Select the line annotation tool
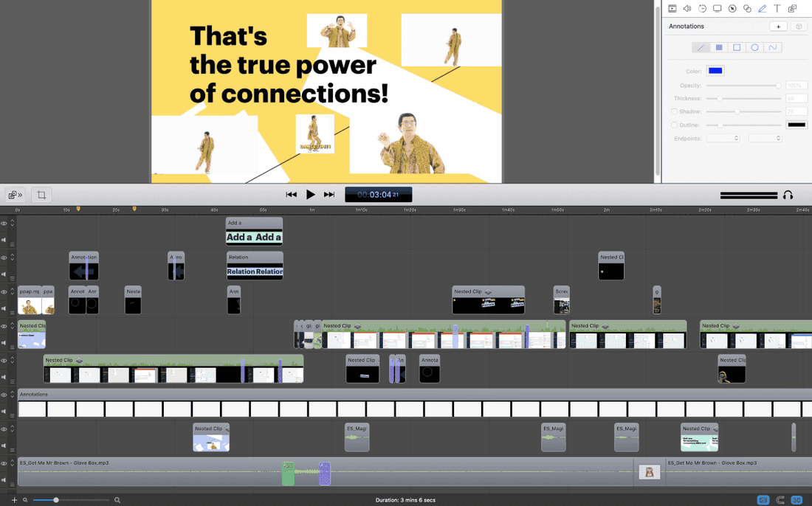Screen dimensions: 812x506 coord(701,46)
